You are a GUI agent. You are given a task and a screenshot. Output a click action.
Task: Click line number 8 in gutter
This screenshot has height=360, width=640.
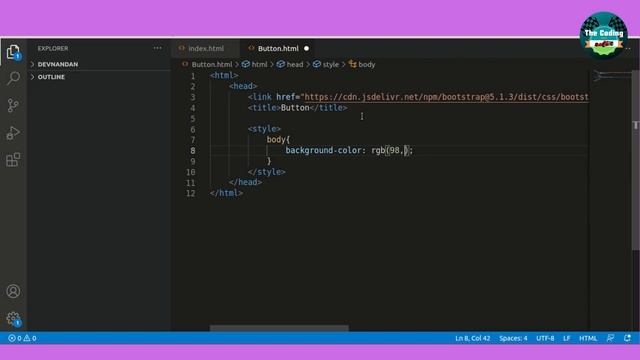point(193,151)
